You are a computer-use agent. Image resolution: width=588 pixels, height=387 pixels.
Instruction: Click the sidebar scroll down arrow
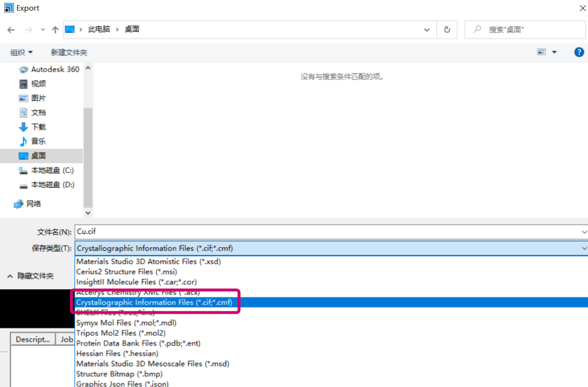[88, 212]
